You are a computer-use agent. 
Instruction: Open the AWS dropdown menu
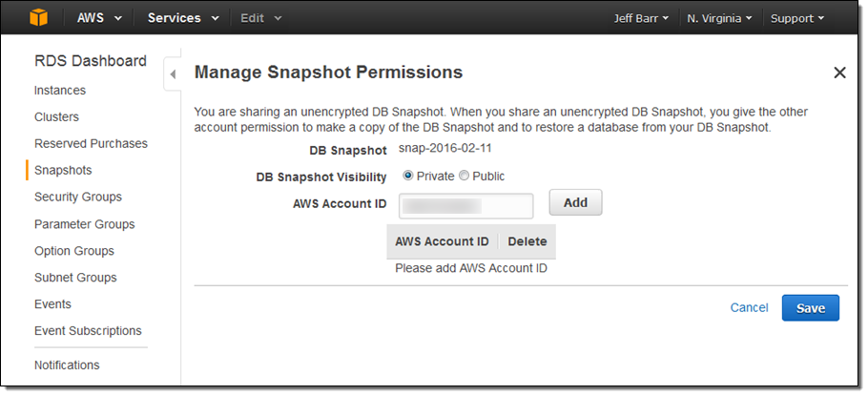click(x=99, y=18)
